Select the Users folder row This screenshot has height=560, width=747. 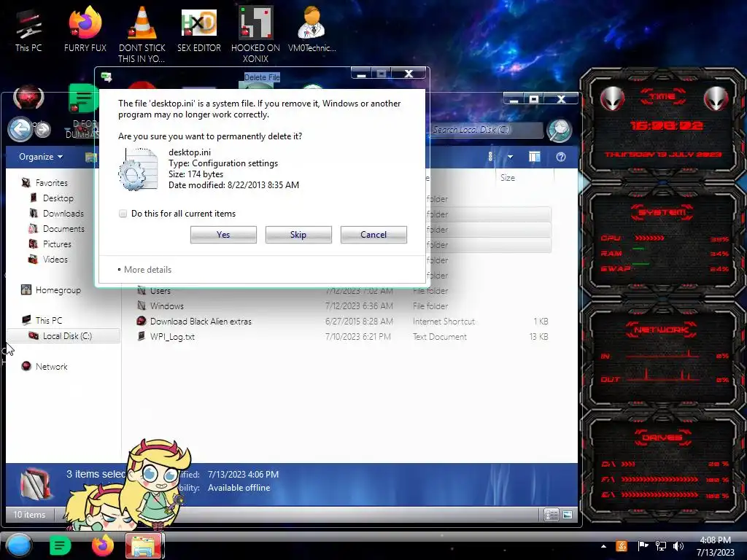click(x=343, y=290)
